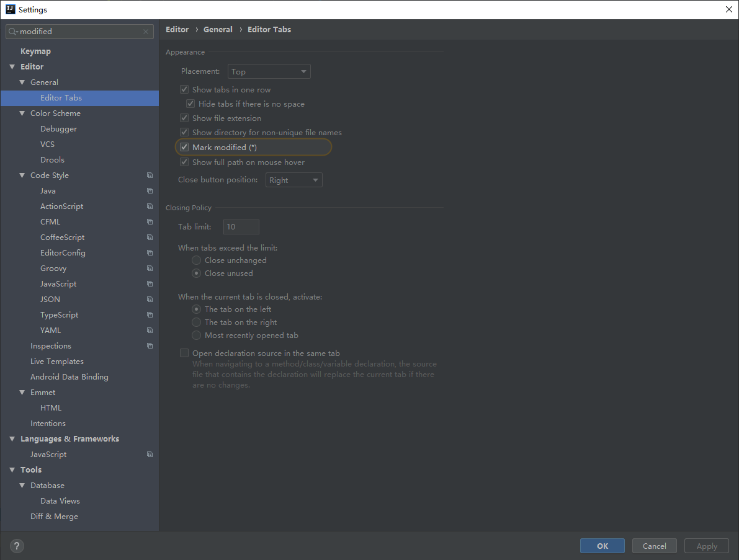Open the Debugger color scheme page
Screen dimensions: 739x560
pos(58,128)
